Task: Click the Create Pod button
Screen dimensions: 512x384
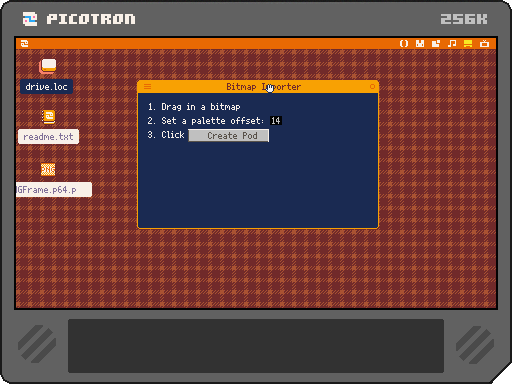Action: (x=229, y=136)
